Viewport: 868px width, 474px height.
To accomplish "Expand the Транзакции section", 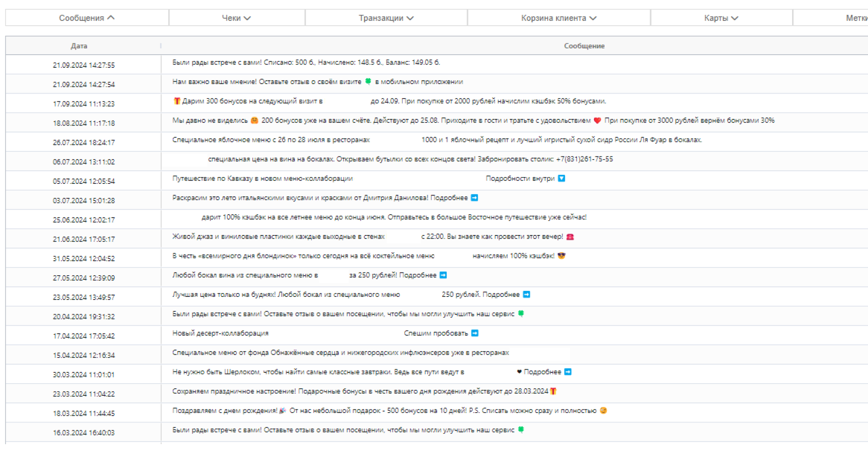I will pyautogui.click(x=386, y=18).
